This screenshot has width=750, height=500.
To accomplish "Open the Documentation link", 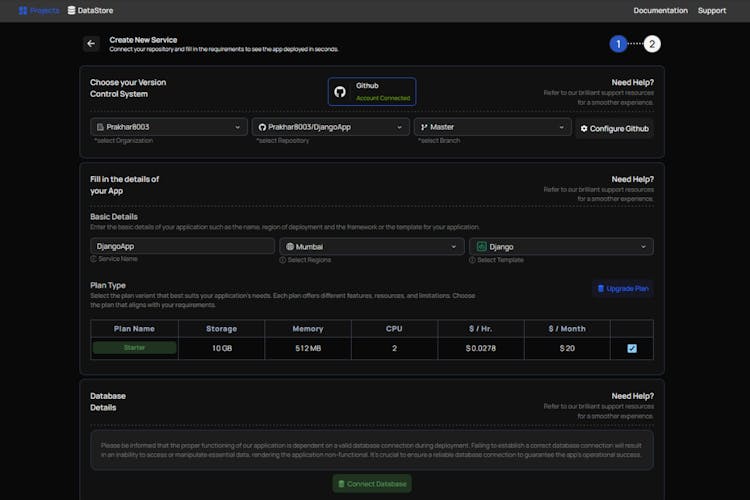I will (x=660, y=11).
